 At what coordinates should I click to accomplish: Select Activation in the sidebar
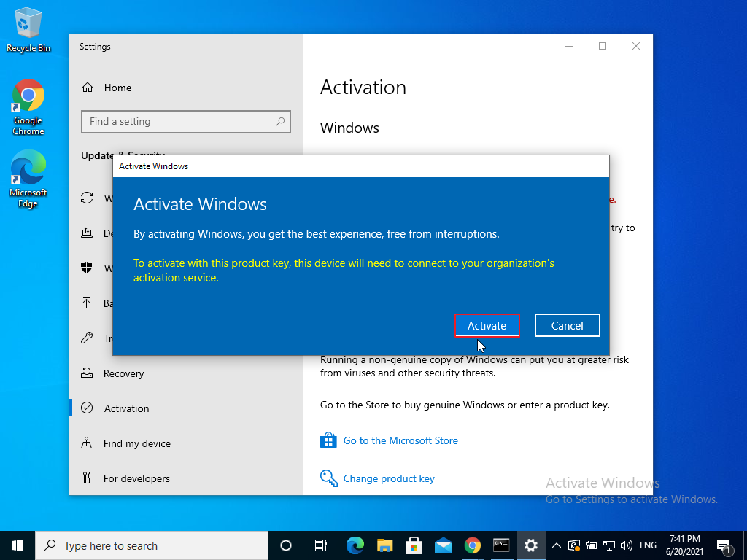[x=126, y=408]
